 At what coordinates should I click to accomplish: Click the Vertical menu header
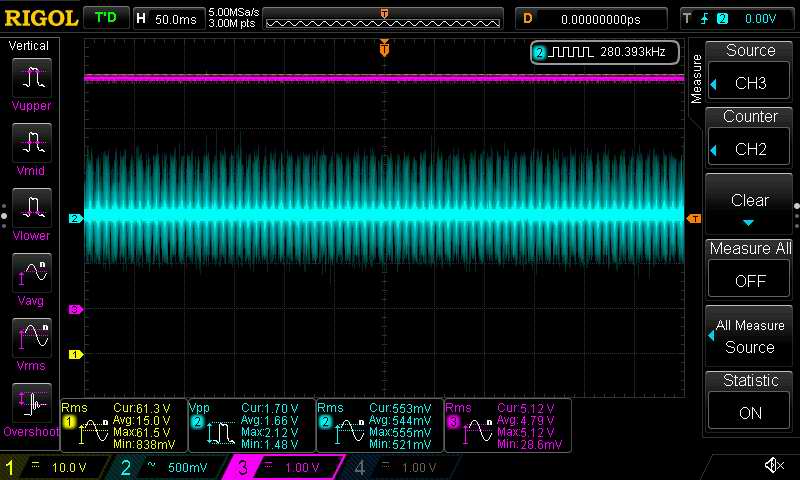[29, 46]
